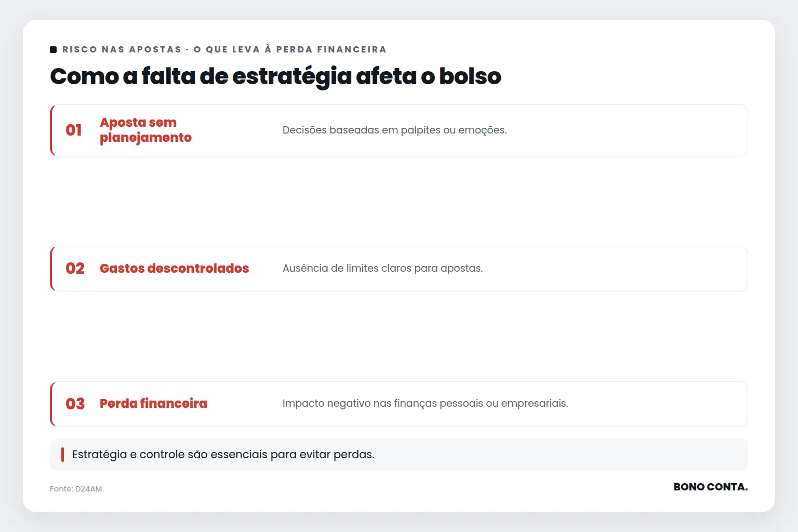The image size is (798, 532).
Task: Click 'Impacto negativo nas finanças pessoais ou empresariais.'
Action: [x=425, y=403]
